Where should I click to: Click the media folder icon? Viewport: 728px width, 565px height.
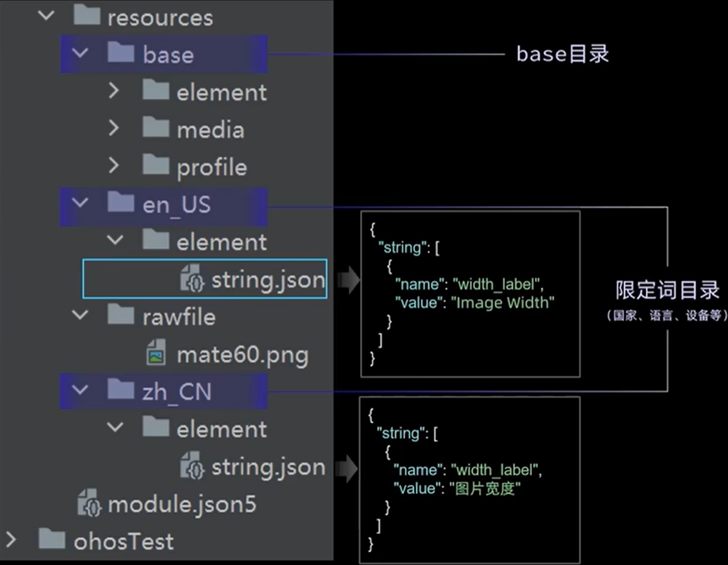pyautogui.click(x=156, y=129)
